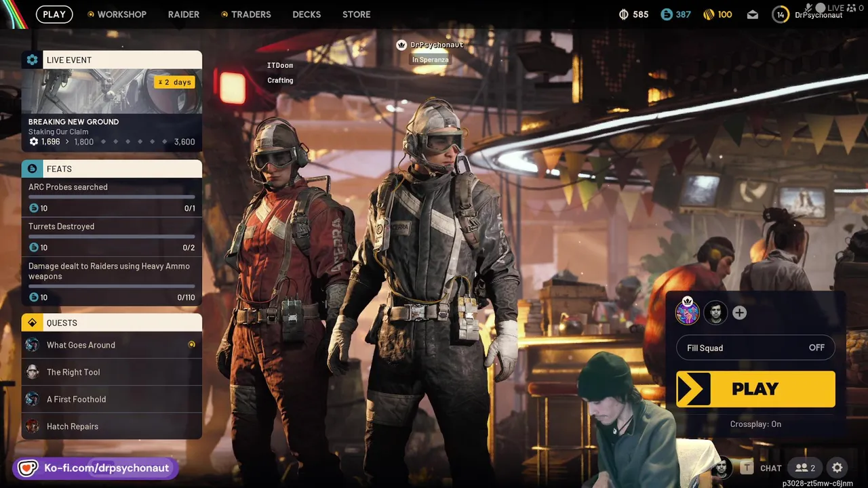Click second squad member avatar
Image resolution: width=868 pixels, height=488 pixels.
coord(715,312)
